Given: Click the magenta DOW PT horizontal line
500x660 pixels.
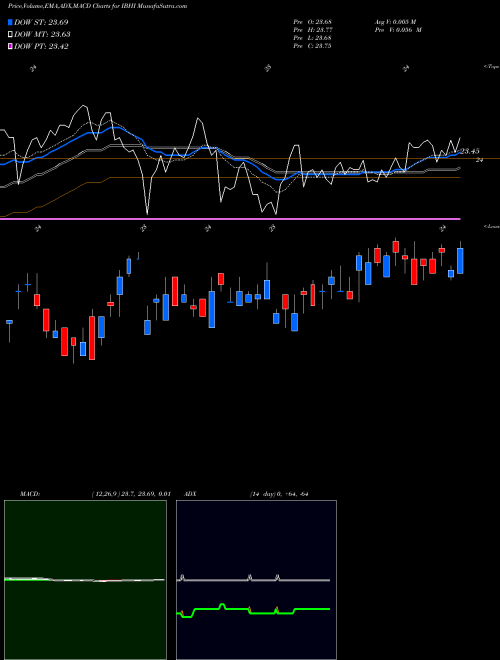Looking at the screenshot, I should (x=230, y=218).
